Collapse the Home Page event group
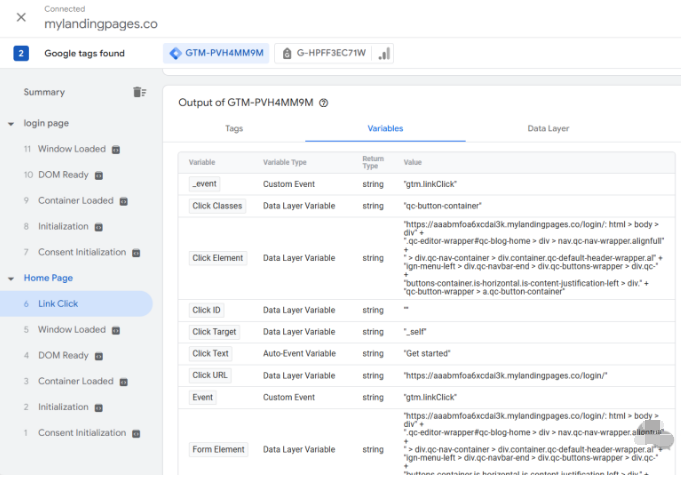This screenshot has height=491, width=681. pyautogui.click(x=10, y=278)
